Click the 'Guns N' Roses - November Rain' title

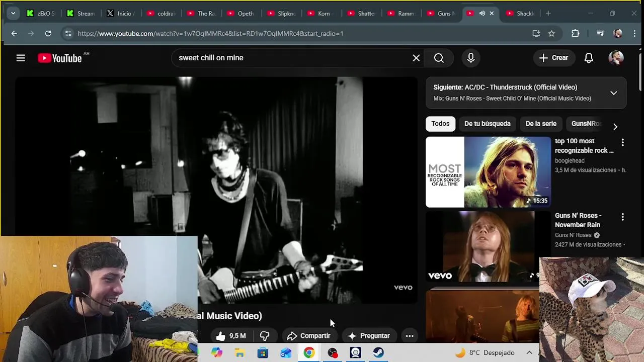(578, 220)
